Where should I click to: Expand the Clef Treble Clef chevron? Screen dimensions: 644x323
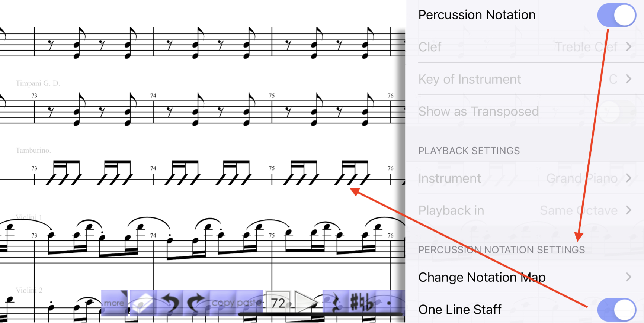point(628,47)
